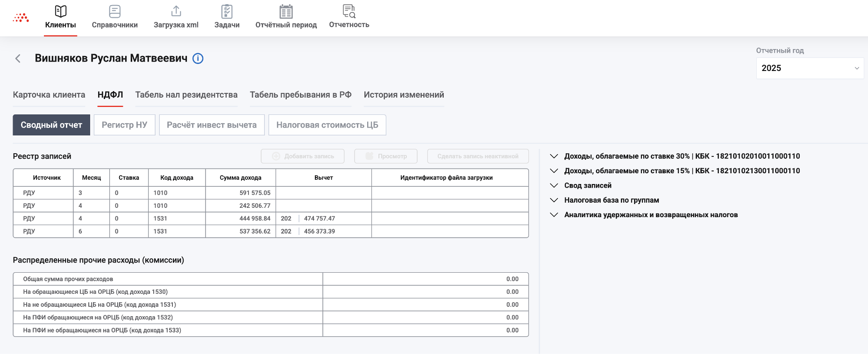Open Задачи checklist icon
The image size is (868, 354).
pyautogui.click(x=227, y=11)
